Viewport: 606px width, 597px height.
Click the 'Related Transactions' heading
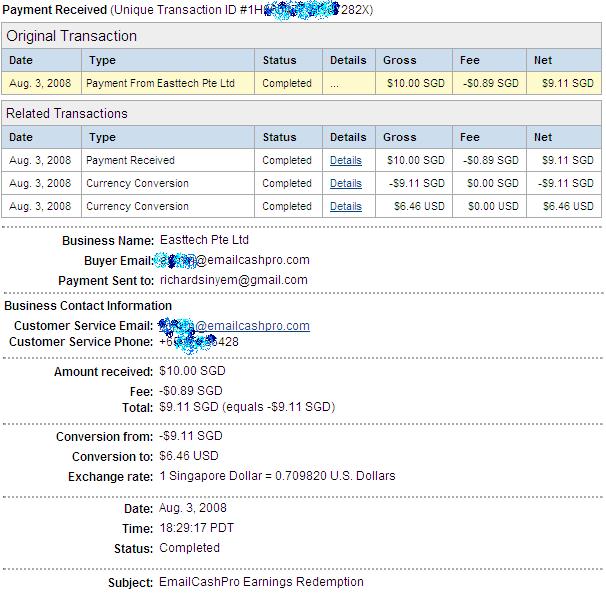pos(66,113)
